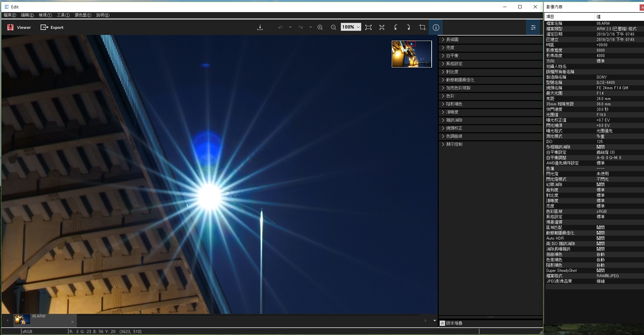Open the filmstrip options dropdown triangle

click(435, 321)
